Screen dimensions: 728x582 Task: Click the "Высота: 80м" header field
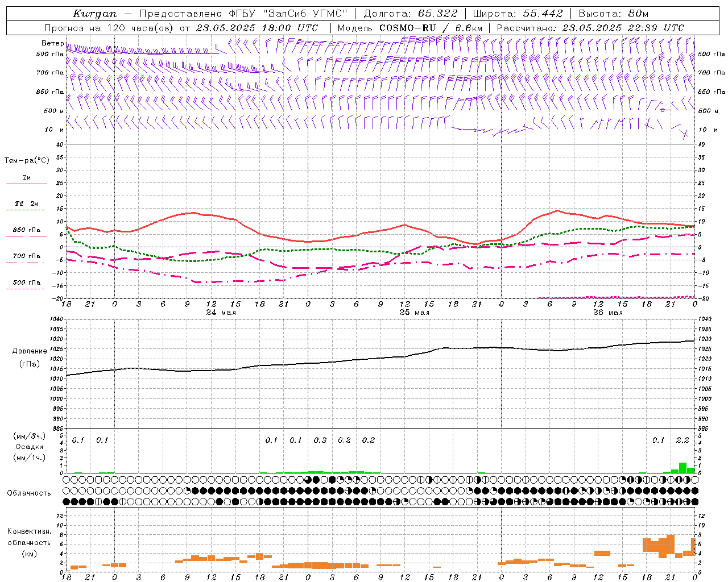pyautogui.click(x=613, y=14)
